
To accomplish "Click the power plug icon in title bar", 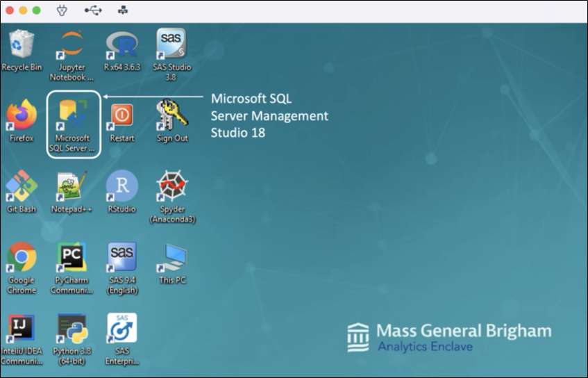I will (x=62, y=10).
